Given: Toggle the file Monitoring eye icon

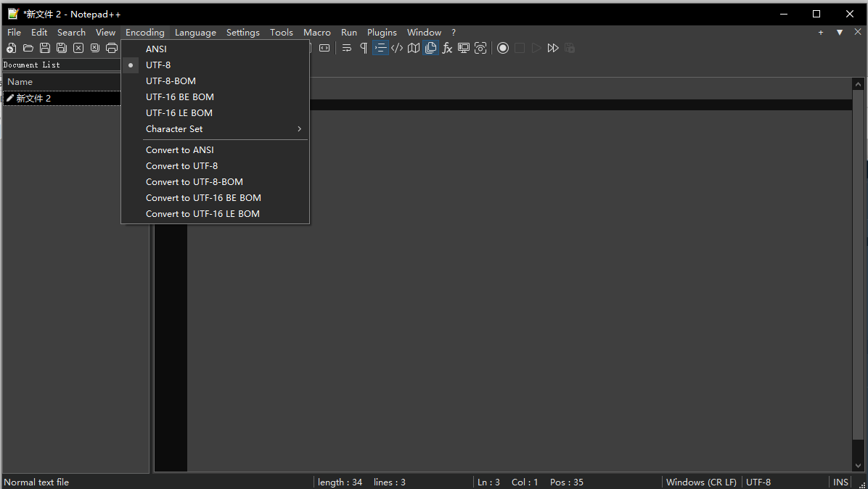Looking at the screenshot, I should click(480, 48).
